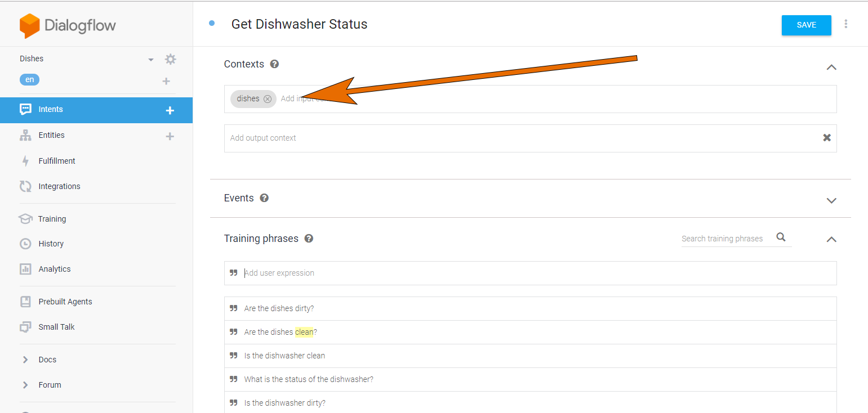This screenshot has height=413, width=868.
Task: Add a new language with plus icon
Action: [x=166, y=81]
